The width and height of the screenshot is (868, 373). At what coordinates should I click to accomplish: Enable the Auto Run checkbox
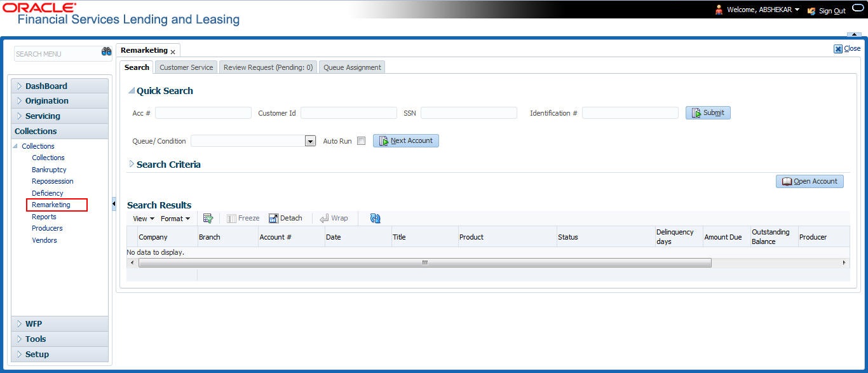pyautogui.click(x=361, y=141)
